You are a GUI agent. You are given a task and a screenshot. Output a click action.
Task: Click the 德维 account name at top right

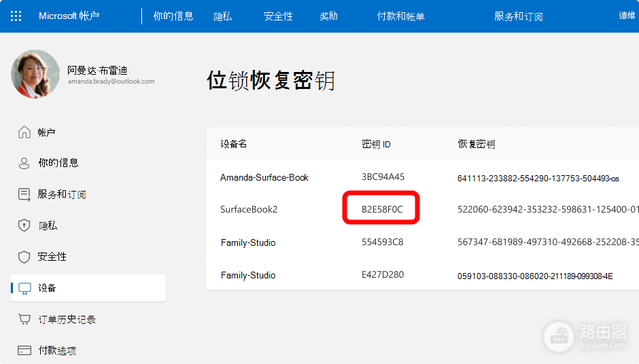point(627,16)
